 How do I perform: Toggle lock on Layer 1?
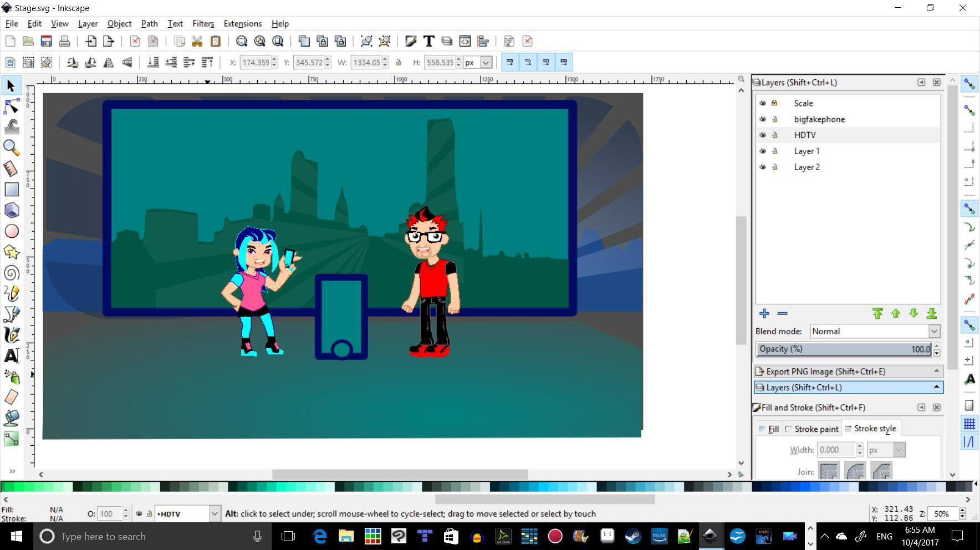[x=775, y=151]
